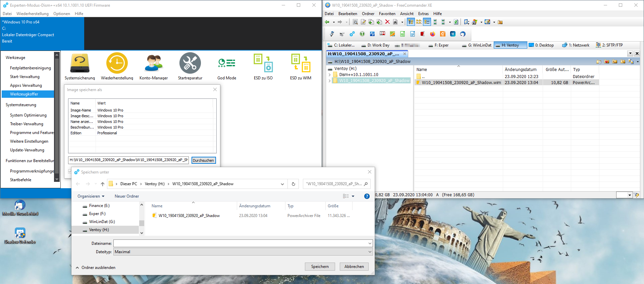Open the Extras menu in FreeCommander
The image size is (644, 284).
423,14
